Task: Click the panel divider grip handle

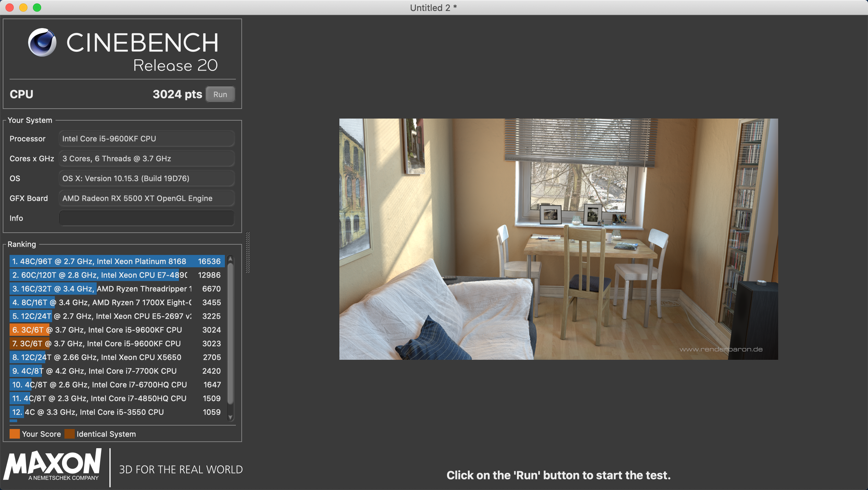Action: click(x=248, y=253)
